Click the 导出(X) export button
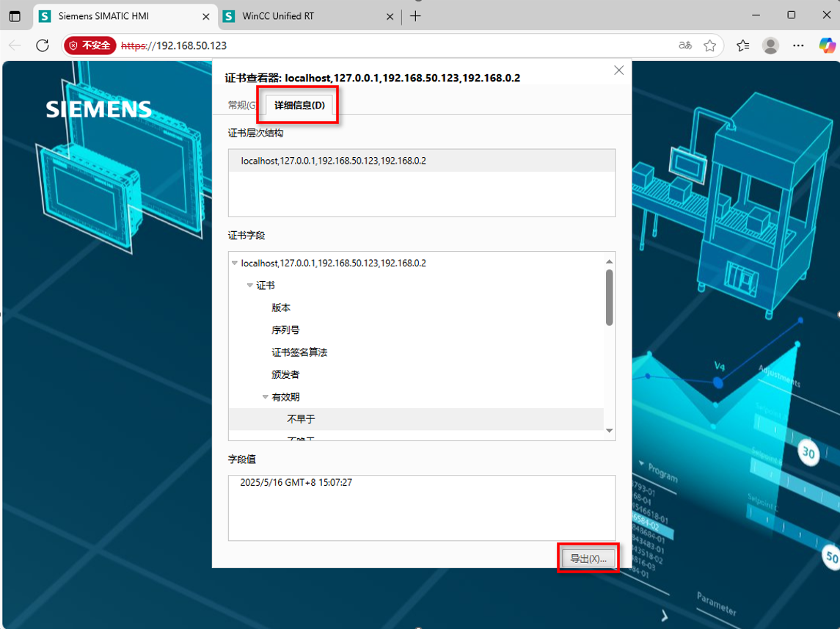 pyautogui.click(x=588, y=558)
